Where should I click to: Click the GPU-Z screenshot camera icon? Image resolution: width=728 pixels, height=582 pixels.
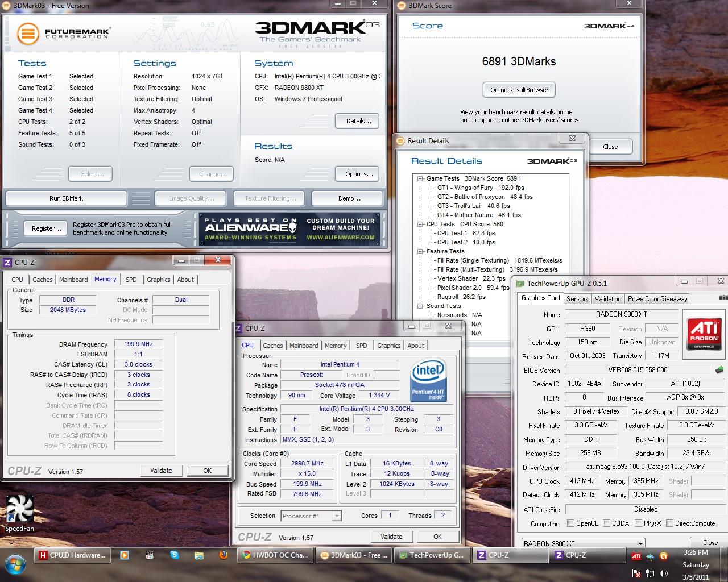pos(723,298)
